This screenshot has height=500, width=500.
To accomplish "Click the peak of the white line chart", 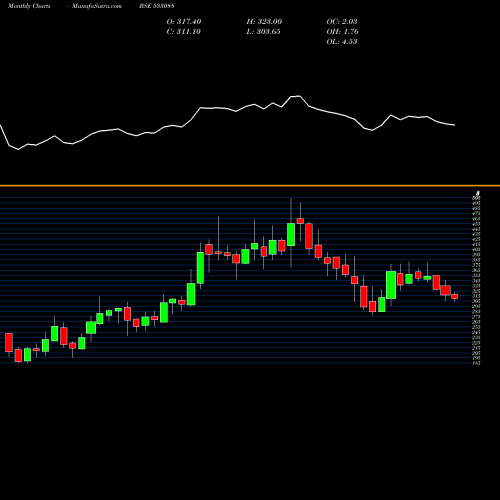I will point(296,96).
